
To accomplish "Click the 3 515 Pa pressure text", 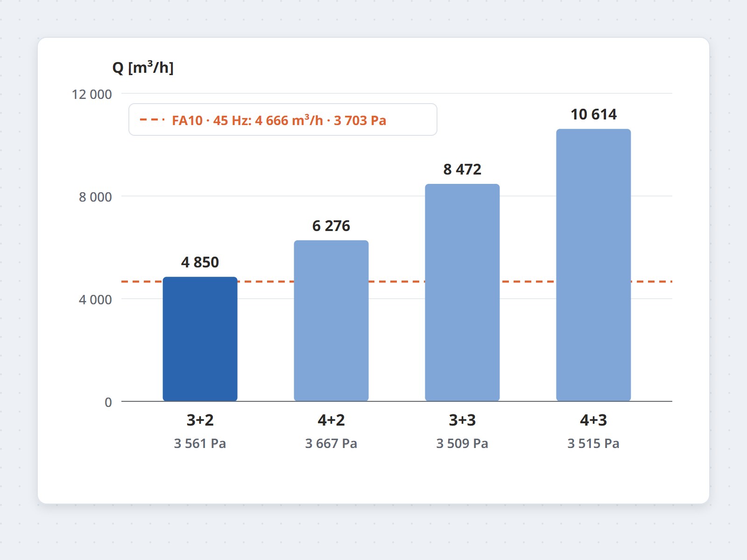I will pyautogui.click(x=593, y=443).
